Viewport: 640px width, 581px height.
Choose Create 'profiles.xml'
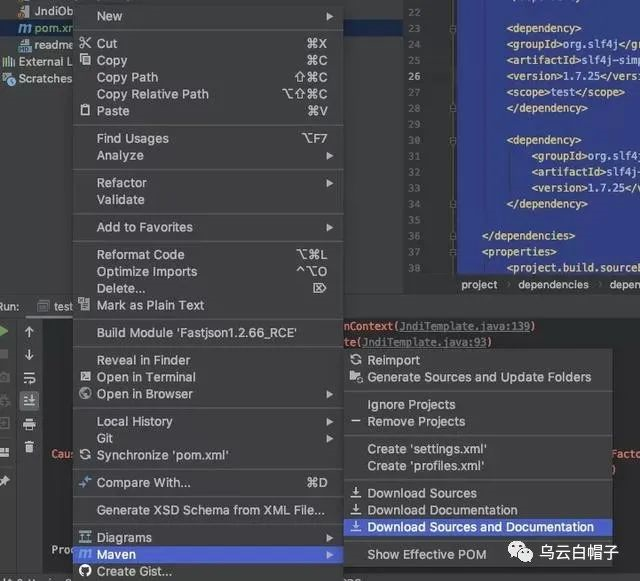click(x=478, y=466)
